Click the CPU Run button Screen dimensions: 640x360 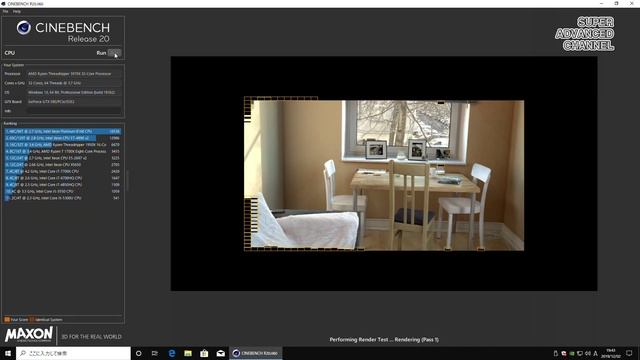pyautogui.click(x=114, y=53)
